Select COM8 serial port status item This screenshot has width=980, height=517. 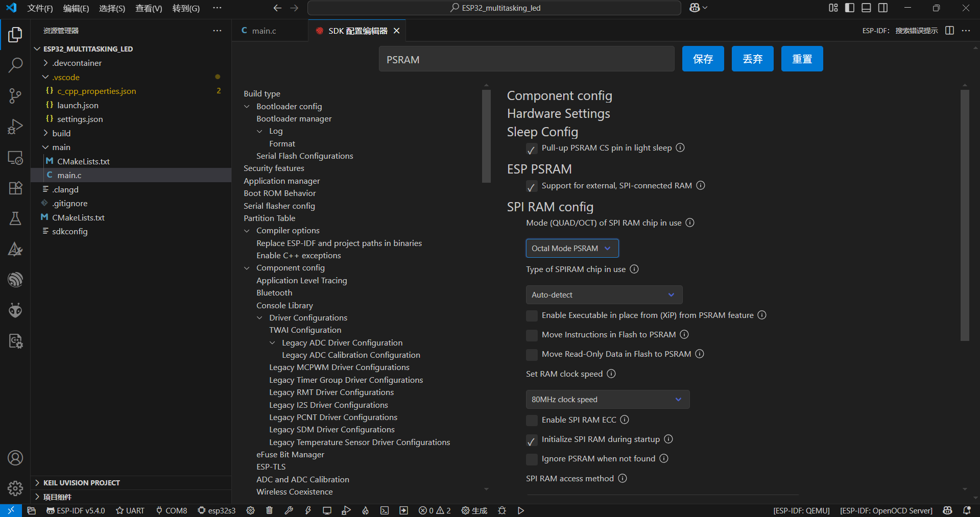pyautogui.click(x=172, y=510)
